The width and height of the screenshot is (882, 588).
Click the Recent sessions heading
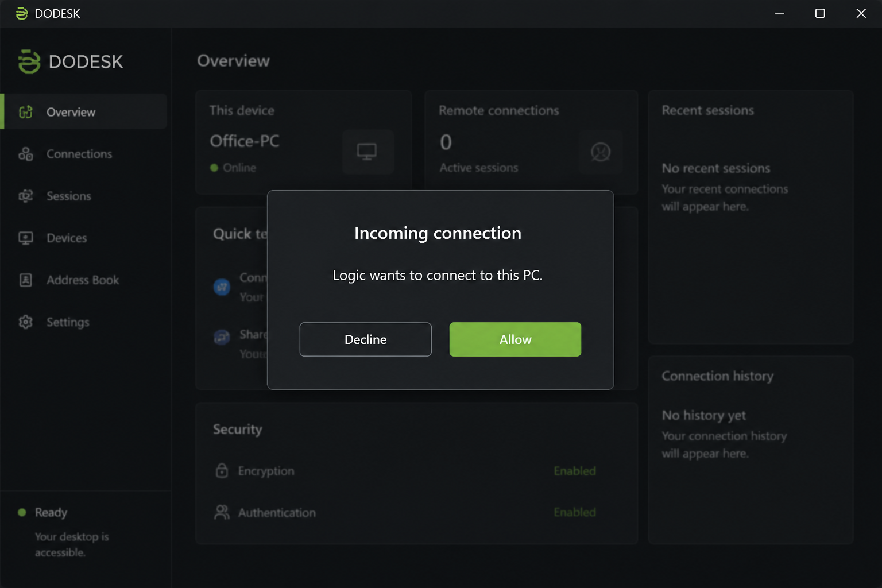(708, 110)
